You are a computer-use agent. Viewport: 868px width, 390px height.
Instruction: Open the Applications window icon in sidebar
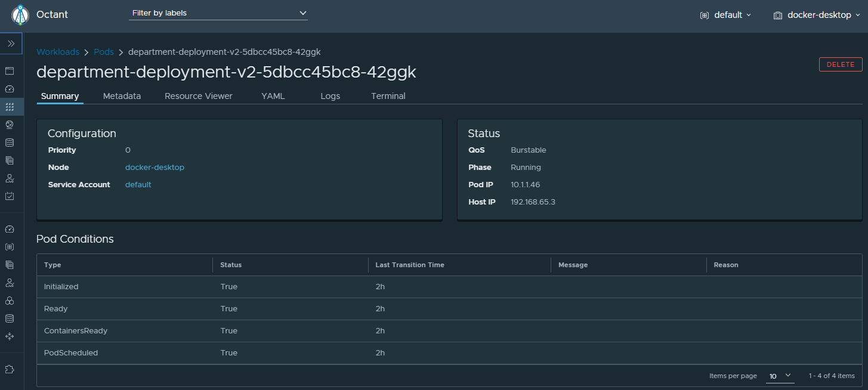pos(10,71)
